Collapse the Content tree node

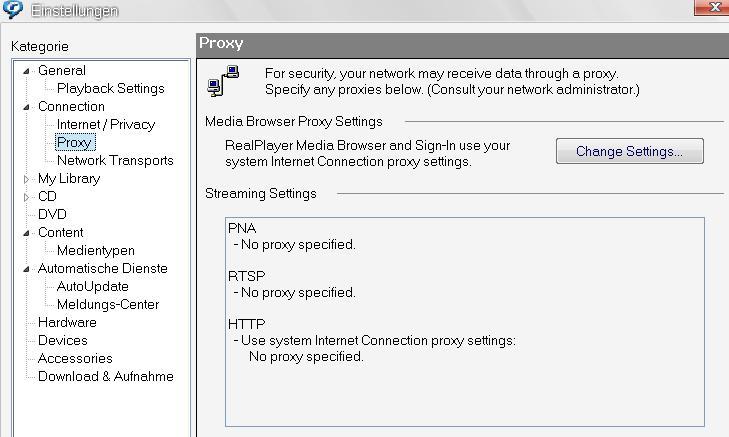point(27,233)
